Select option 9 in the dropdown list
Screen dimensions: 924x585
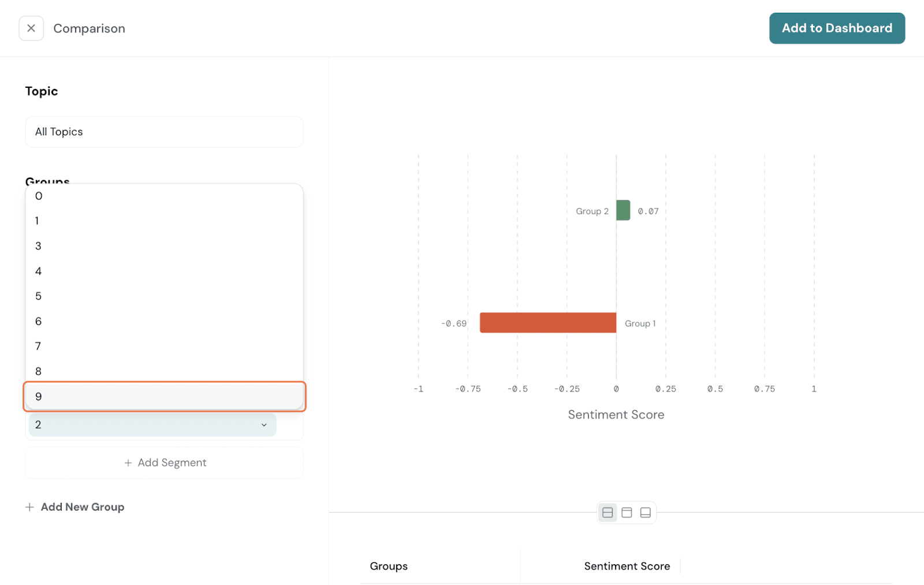[164, 397]
